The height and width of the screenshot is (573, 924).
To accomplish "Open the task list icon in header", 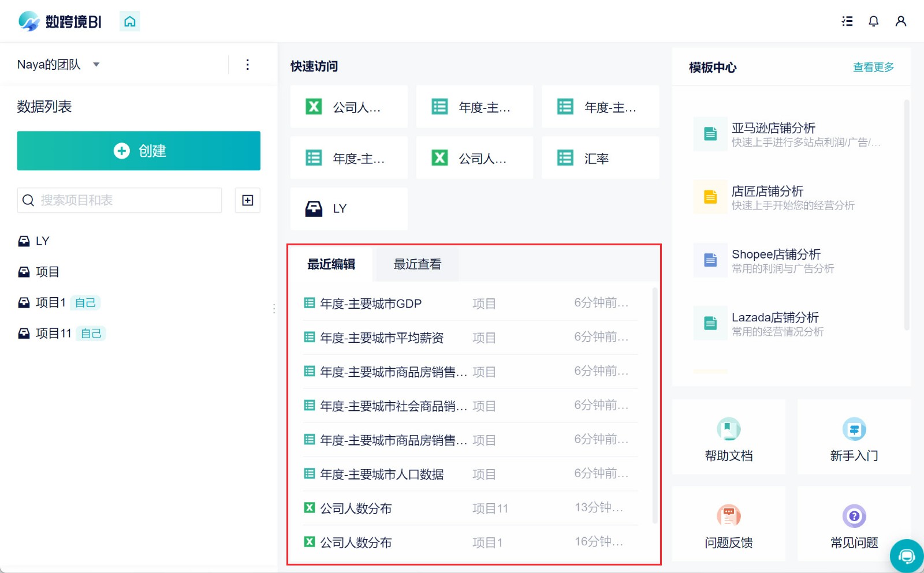I will [x=847, y=21].
